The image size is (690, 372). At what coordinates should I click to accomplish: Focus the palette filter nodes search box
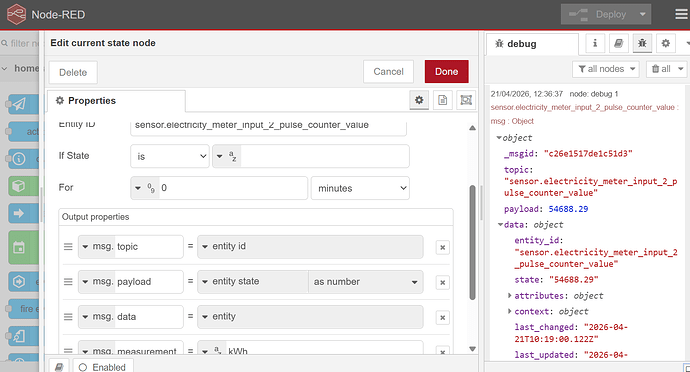point(20,43)
